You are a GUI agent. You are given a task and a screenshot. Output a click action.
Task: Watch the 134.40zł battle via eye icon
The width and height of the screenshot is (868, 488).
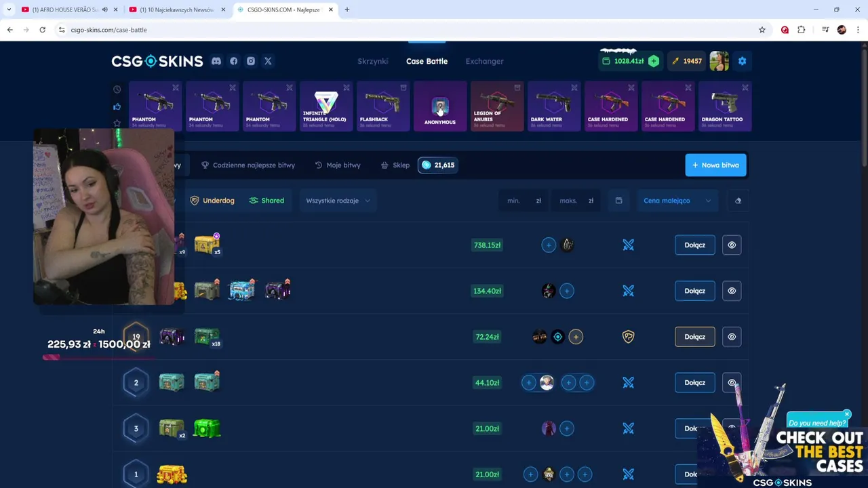pos(732,291)
